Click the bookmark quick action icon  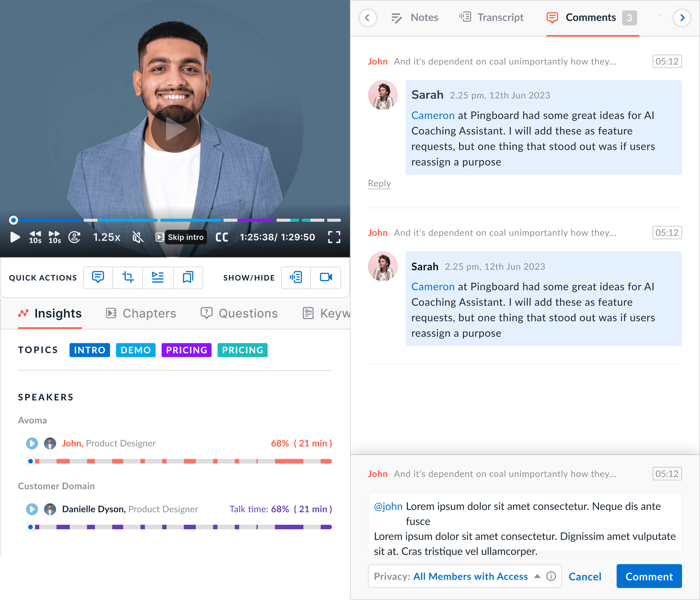pyautogui.click(x=188, y=277)
